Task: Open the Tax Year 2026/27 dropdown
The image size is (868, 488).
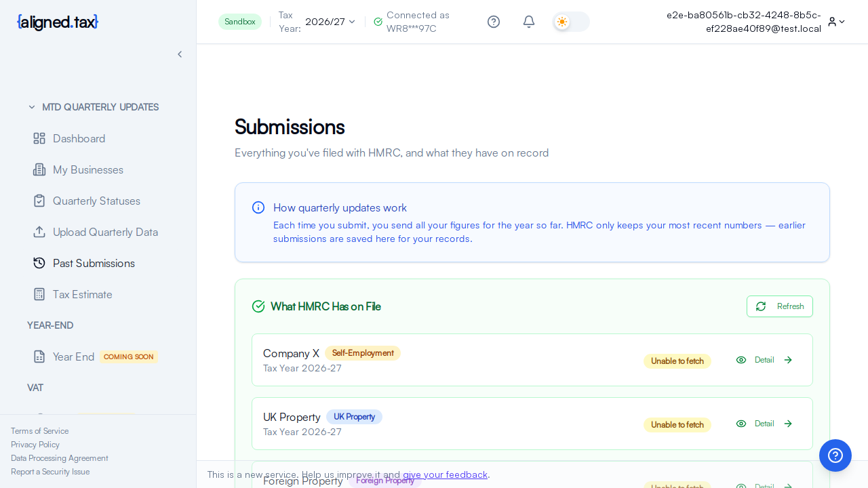Action: tap(330, 22)
